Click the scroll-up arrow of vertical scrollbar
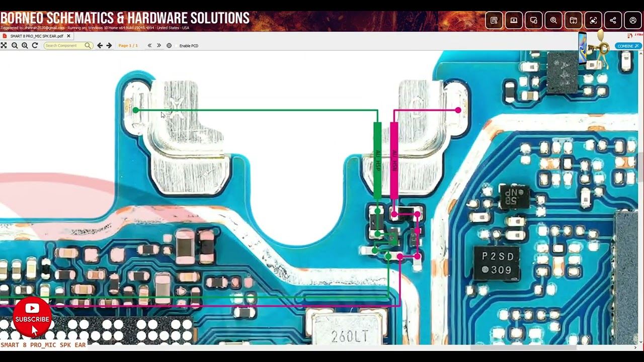 point(641,53)
